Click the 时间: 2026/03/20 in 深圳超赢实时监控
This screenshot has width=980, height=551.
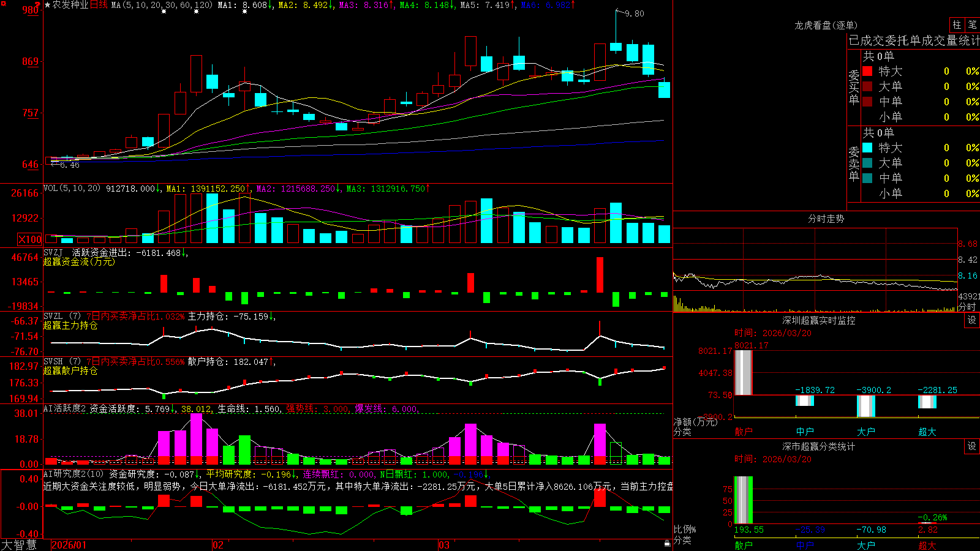pyautogui.click(x=772, y=333)
